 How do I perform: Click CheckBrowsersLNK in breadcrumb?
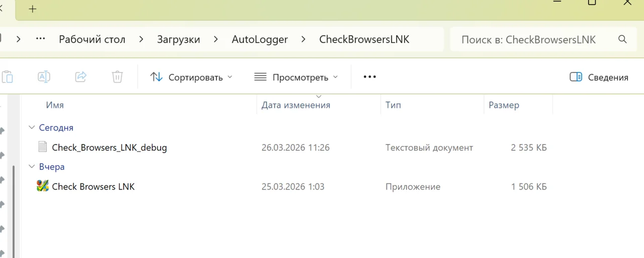(364, 39)
